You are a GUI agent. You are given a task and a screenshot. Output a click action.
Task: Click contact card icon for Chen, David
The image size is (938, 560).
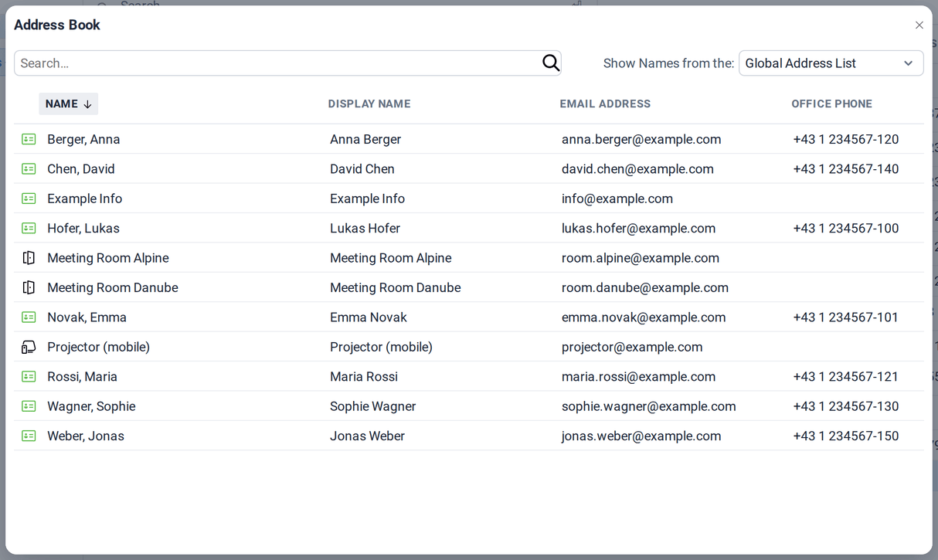(x=29, y=169)
